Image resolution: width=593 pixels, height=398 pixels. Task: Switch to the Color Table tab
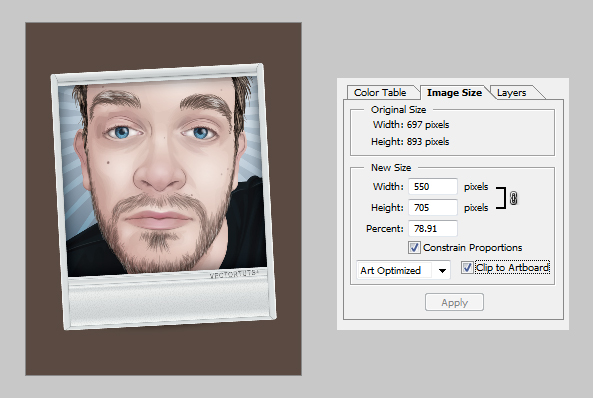pyautogui.click(x=381, y=93)
